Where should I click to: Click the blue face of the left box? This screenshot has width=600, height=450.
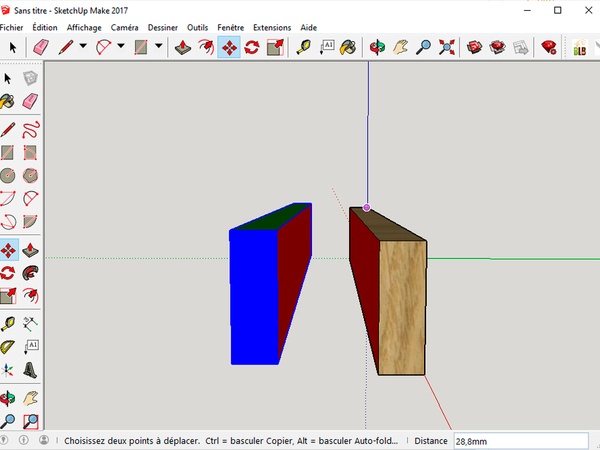pos(253,298)
